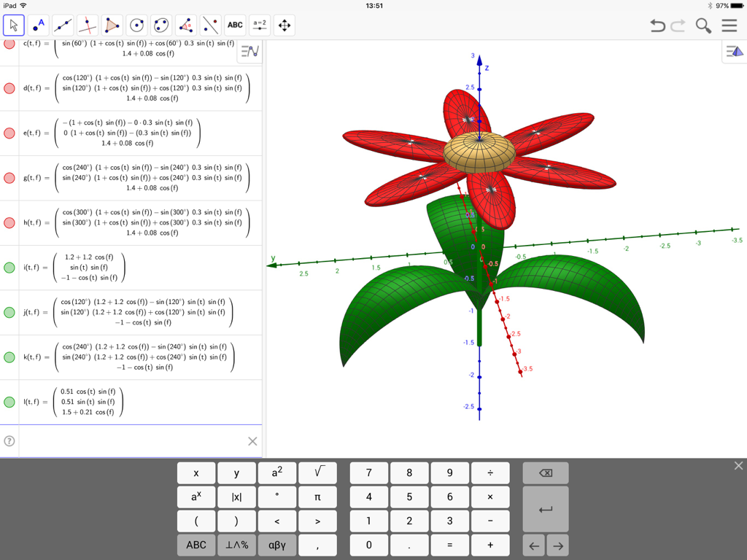The height and width of the screenshot is (560, 747).
Task: Open the main GeoGebra menu
Action: (729, 25)
